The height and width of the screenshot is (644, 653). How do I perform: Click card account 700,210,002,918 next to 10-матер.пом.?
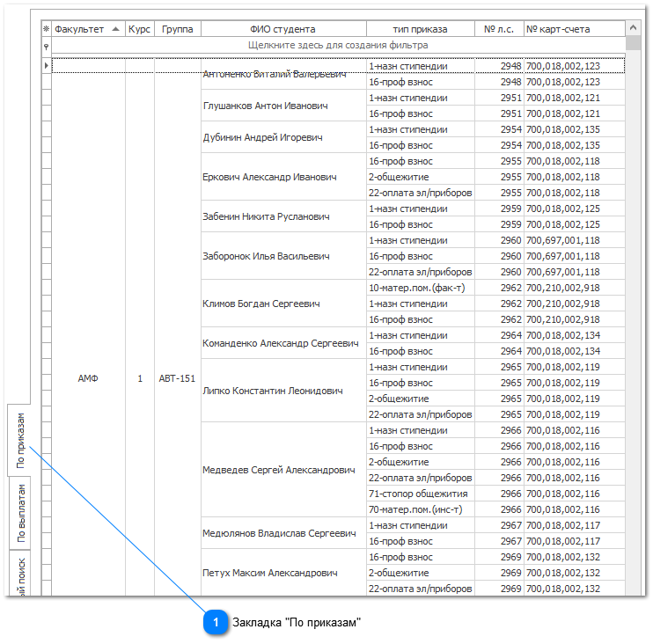[x=575, y=288]
